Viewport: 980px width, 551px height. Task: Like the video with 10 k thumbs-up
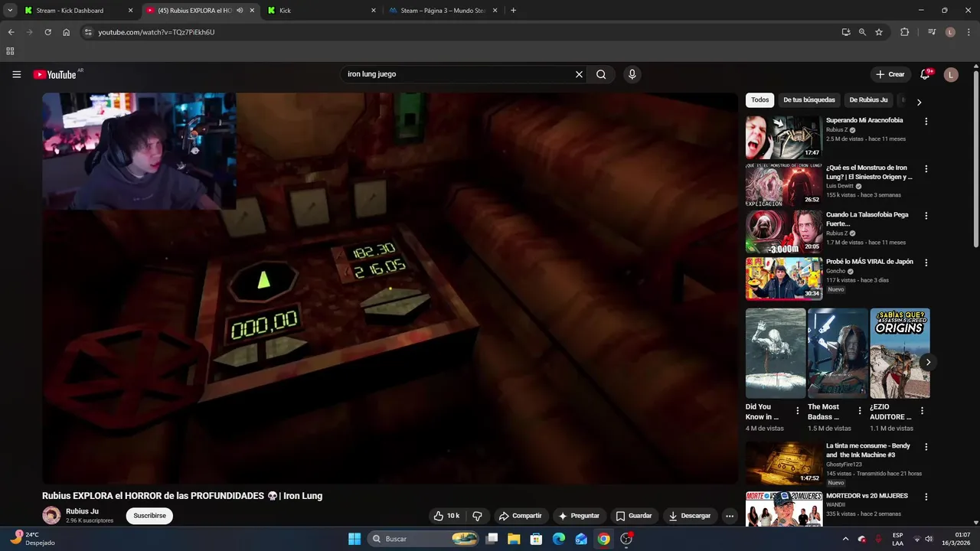click(446, 516)
